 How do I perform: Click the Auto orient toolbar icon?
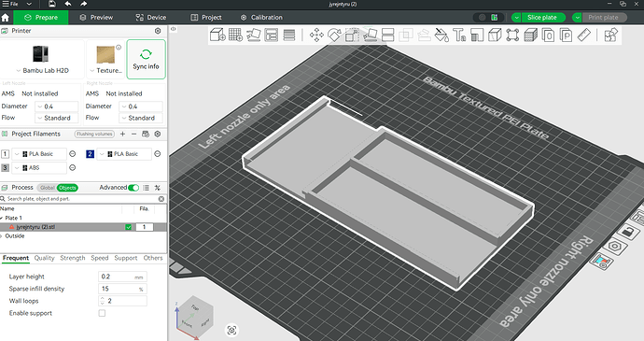click(x=254, y=35)
